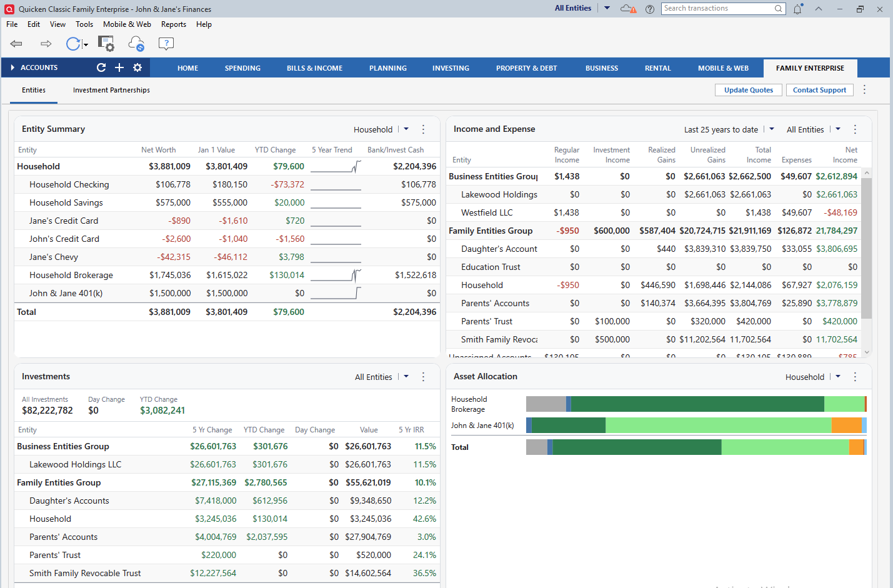
Task: Click the refresh icon in the Accounts bar
Action: pyautogui.click(x=101, y=67)
